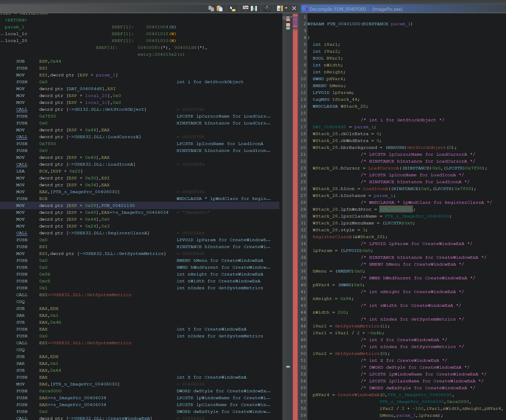Toggle mouse hover popups in listing
The image size is (506, 420).
(x=232, y=8)
